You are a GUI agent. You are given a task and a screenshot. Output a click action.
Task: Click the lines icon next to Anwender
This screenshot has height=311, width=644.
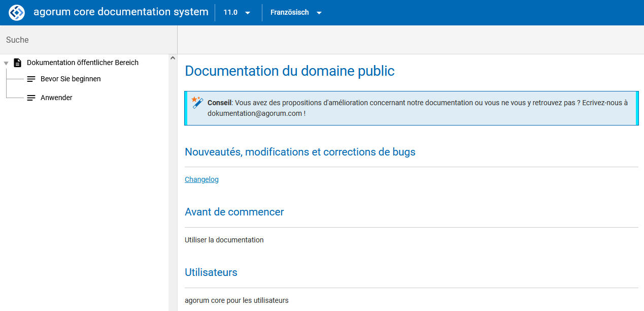click(x=31, y=98)
